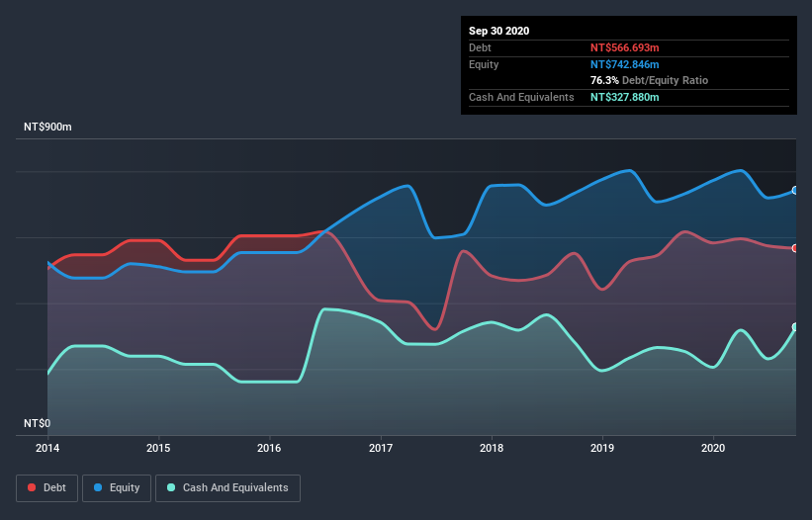Click the Cash value NT$327.880m
The width and height of the screenshot is (812, 520).
click(624, 97)
